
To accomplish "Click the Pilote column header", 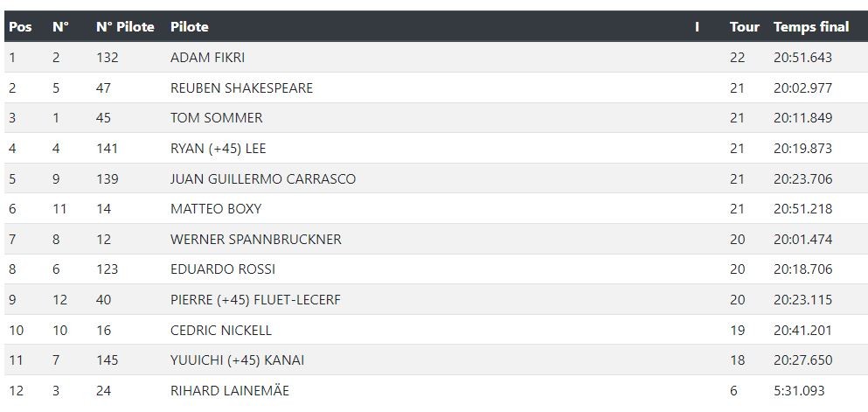I will point(190,26).
